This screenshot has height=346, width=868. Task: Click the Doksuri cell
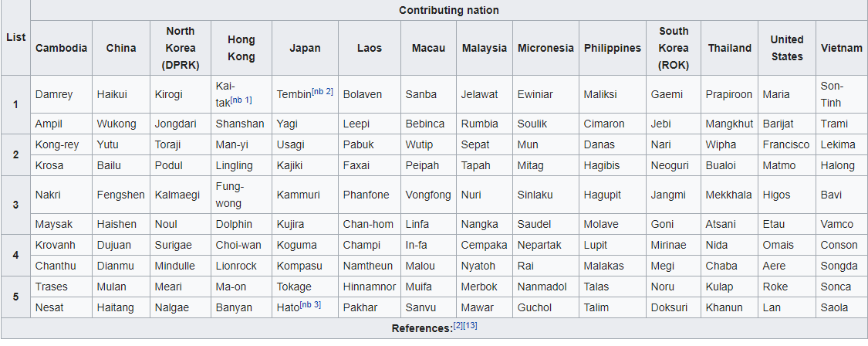(673, 307)
